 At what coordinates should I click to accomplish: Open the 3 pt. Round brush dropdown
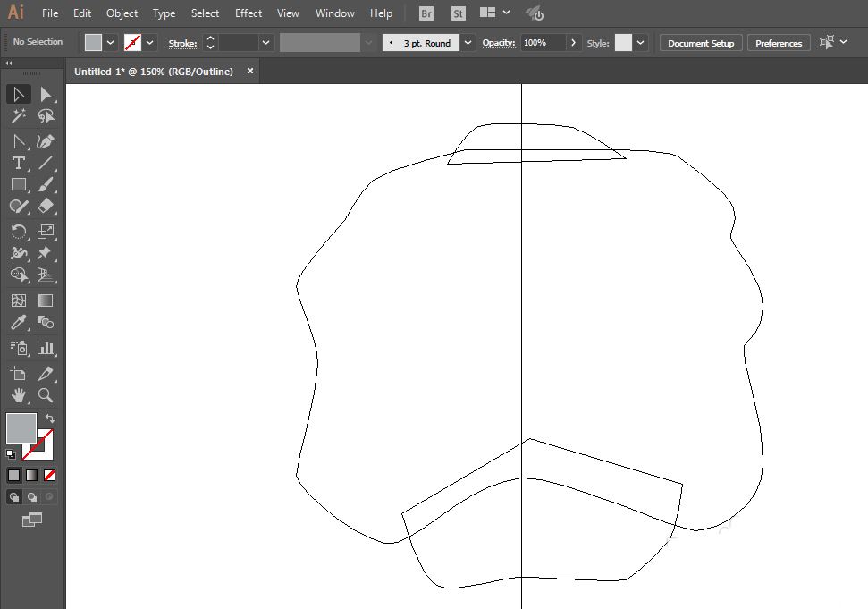coord(468,43)
